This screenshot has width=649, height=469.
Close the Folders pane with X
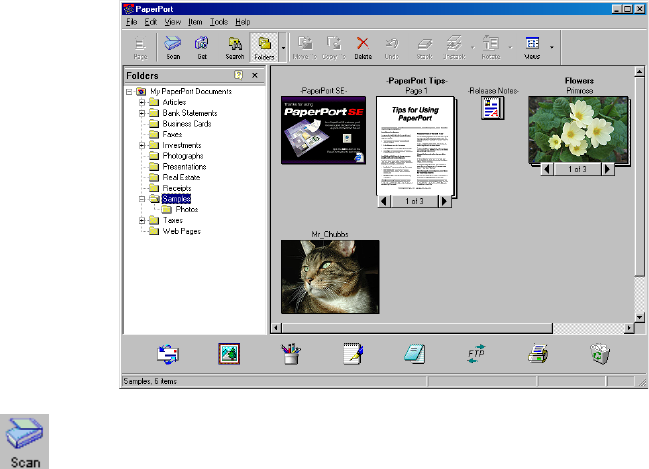pos(255,75)
